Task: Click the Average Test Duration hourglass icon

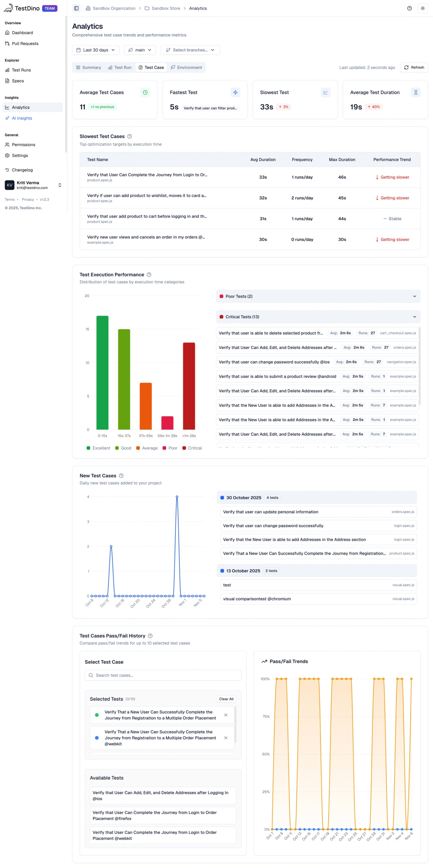Action: [x=415, y=92]
